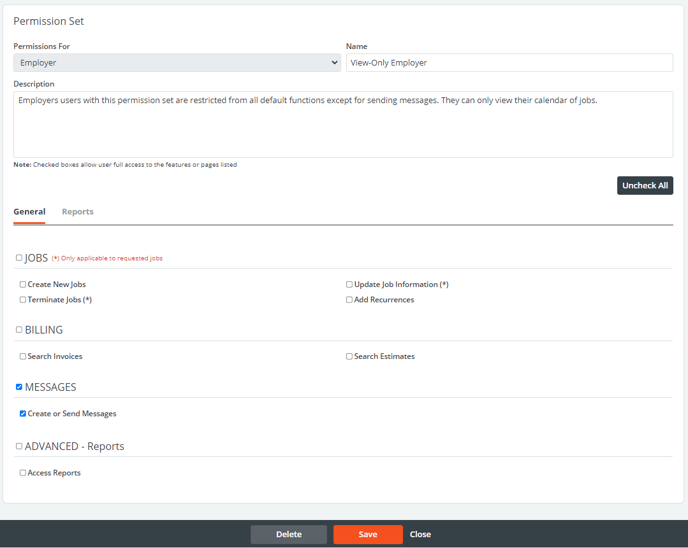Tick the Add Recurrences checkbox
Image resolution: width=688 pixels, height=548 pixels.
coord(349,300)
